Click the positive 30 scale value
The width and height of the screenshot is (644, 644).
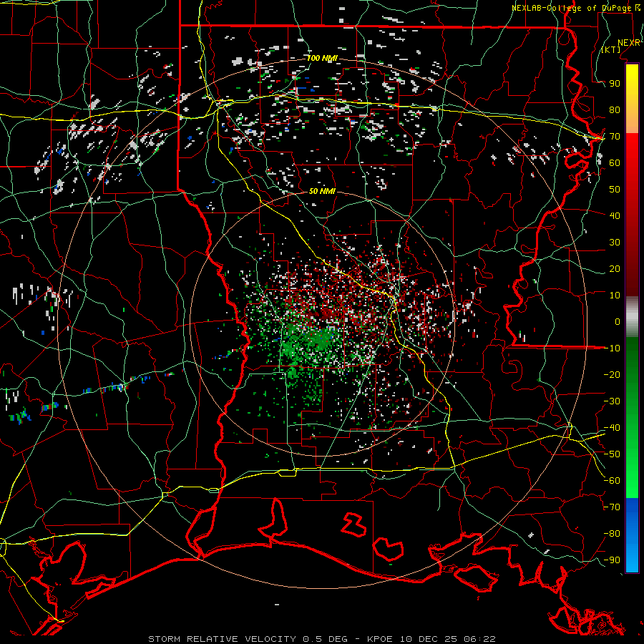tap(615, 243)
